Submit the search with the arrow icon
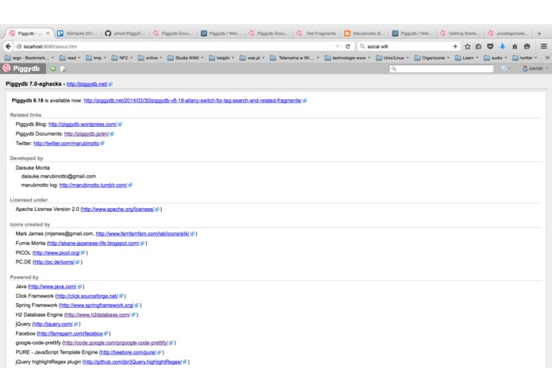552x392 pixels. click(x=455, y=46)
